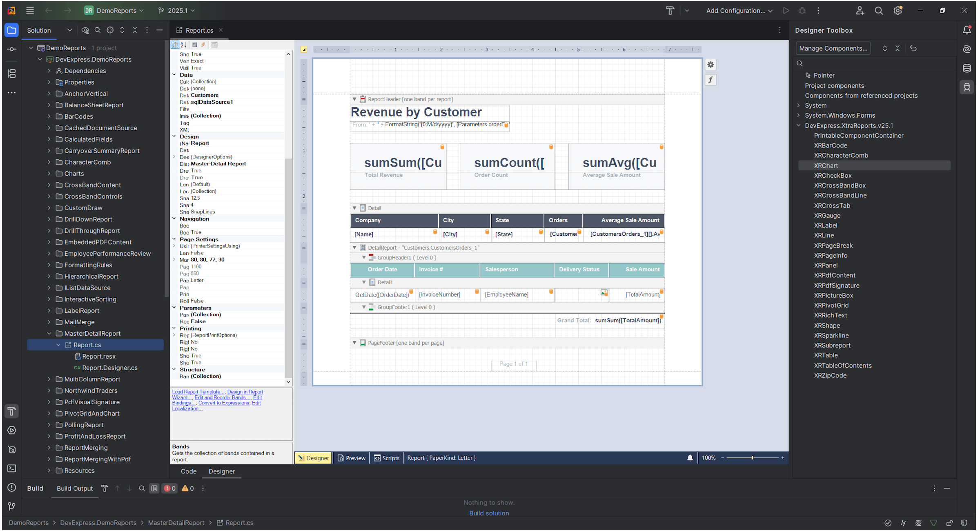Click the Build solution link
The height and width of the screenshot is (531, 980).
(x=489, y=513)
